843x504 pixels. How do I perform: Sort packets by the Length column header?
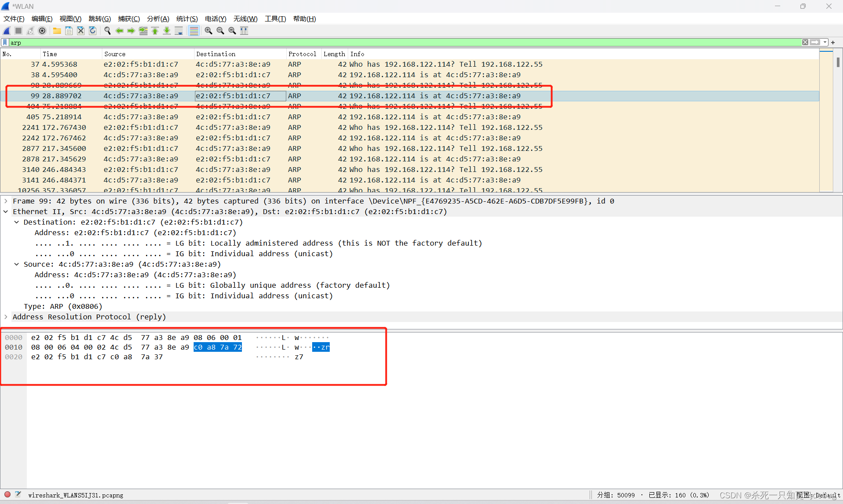pos(335,54)
